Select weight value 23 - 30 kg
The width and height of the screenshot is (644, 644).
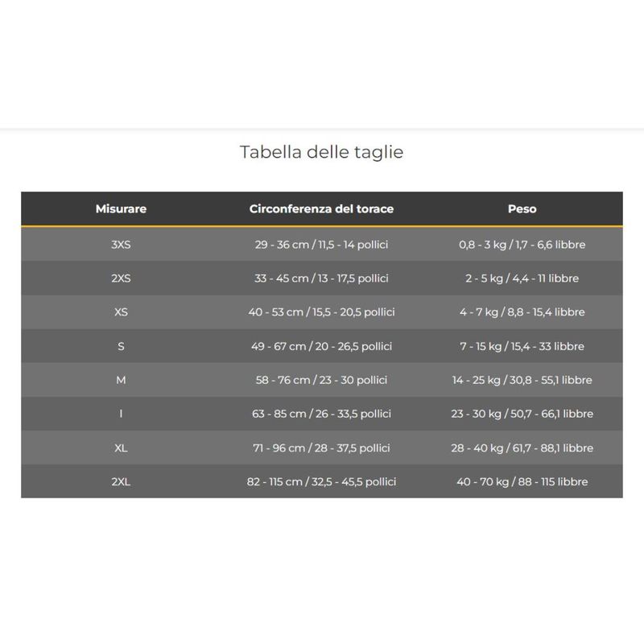pyautogui.click(x=522, y=414)
